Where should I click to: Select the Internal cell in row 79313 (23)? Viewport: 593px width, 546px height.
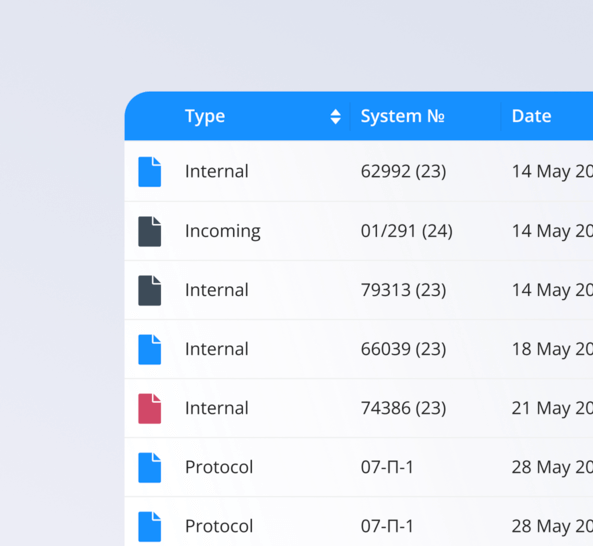[217, 290]
